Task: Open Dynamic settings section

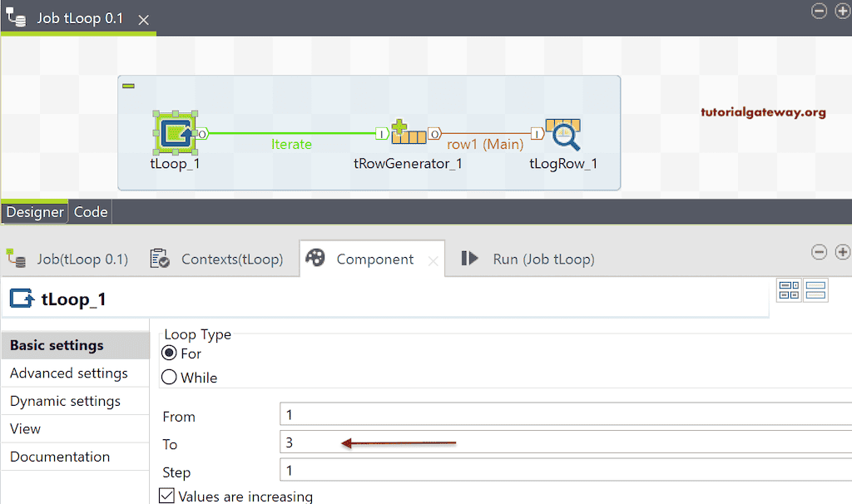Action: point(65,401)
